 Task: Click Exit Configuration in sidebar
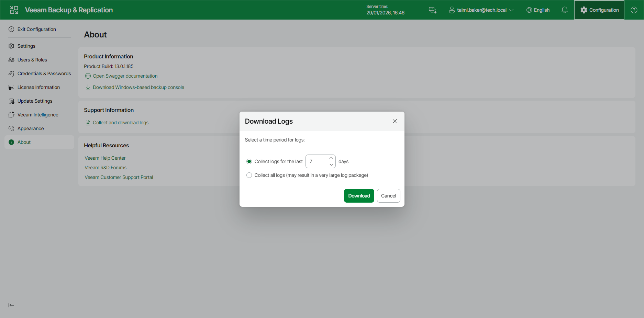[36, 29]
